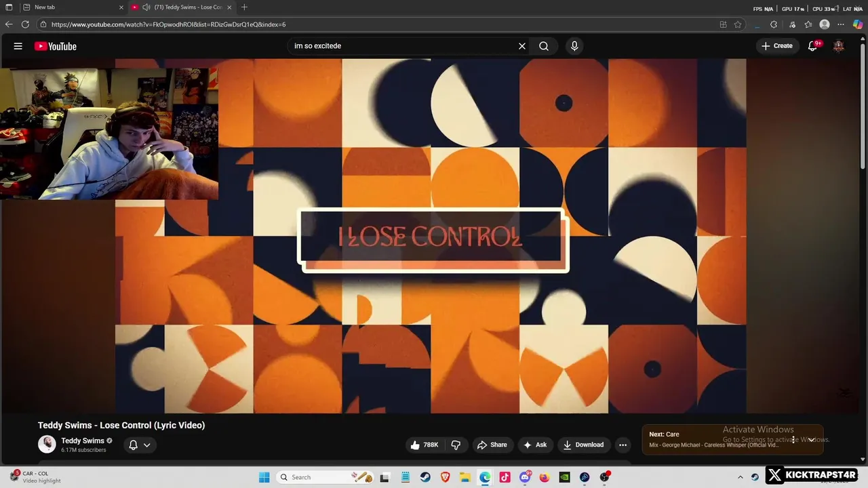Open browser settings and more menu

842,24
